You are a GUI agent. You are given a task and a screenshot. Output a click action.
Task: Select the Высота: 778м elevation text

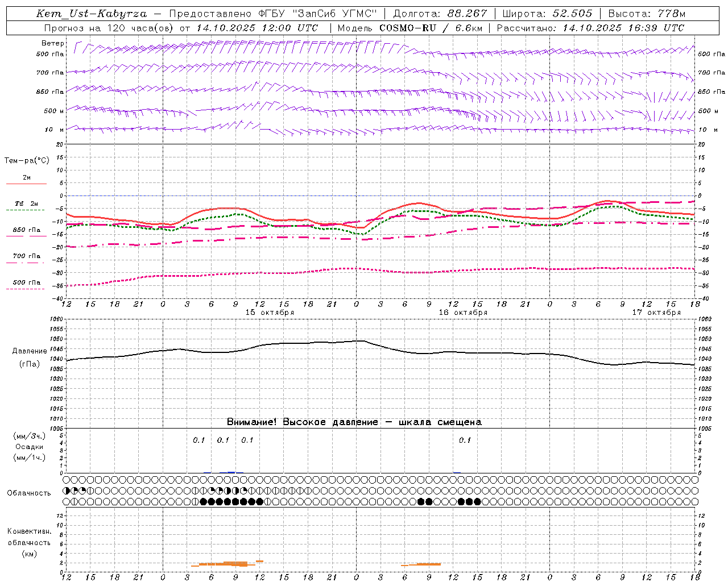tap(647, 14)
